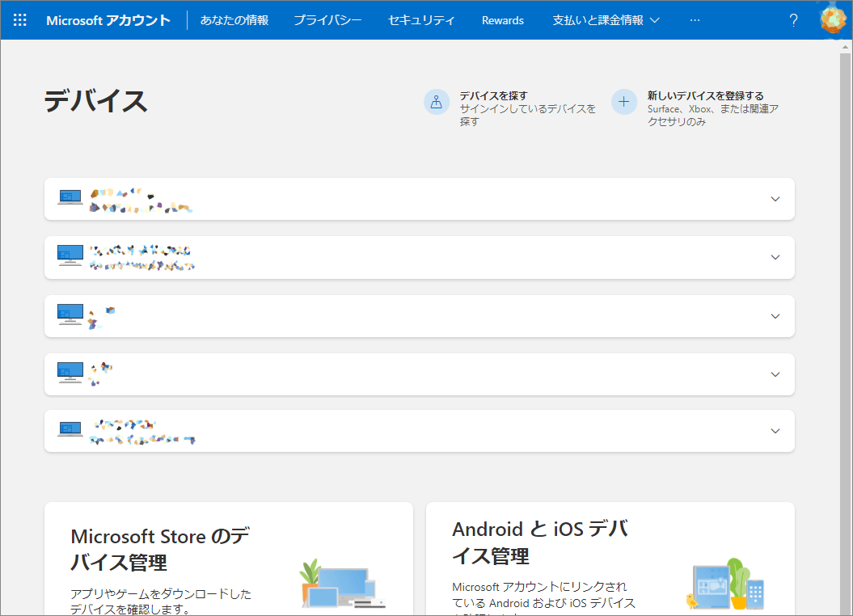Go to the プライバシー tab
The image size is (853, 616).
pyautogui.click(x=327, y=20)
